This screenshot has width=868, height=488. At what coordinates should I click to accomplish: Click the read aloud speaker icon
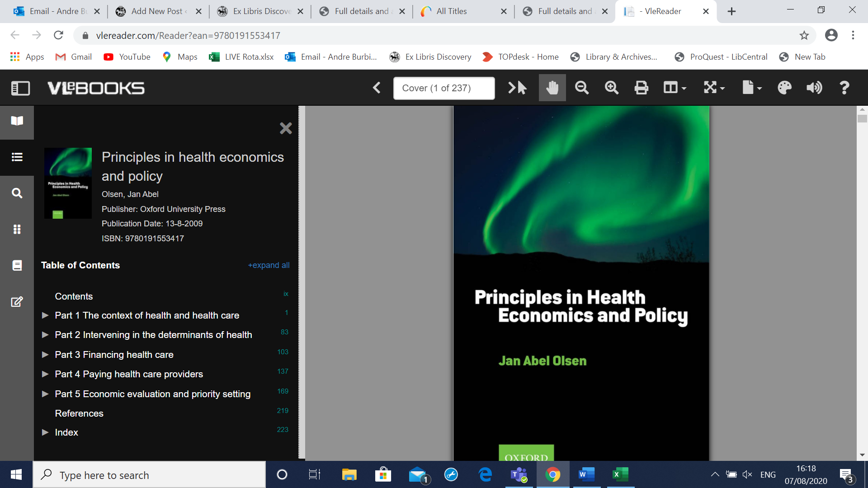pos(814,88)
